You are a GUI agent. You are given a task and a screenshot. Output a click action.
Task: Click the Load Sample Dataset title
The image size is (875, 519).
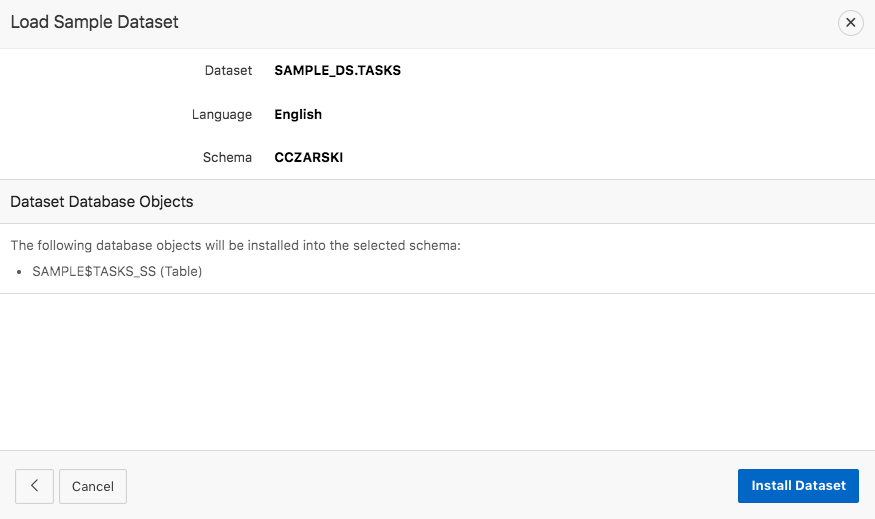[x=94, y=21]
